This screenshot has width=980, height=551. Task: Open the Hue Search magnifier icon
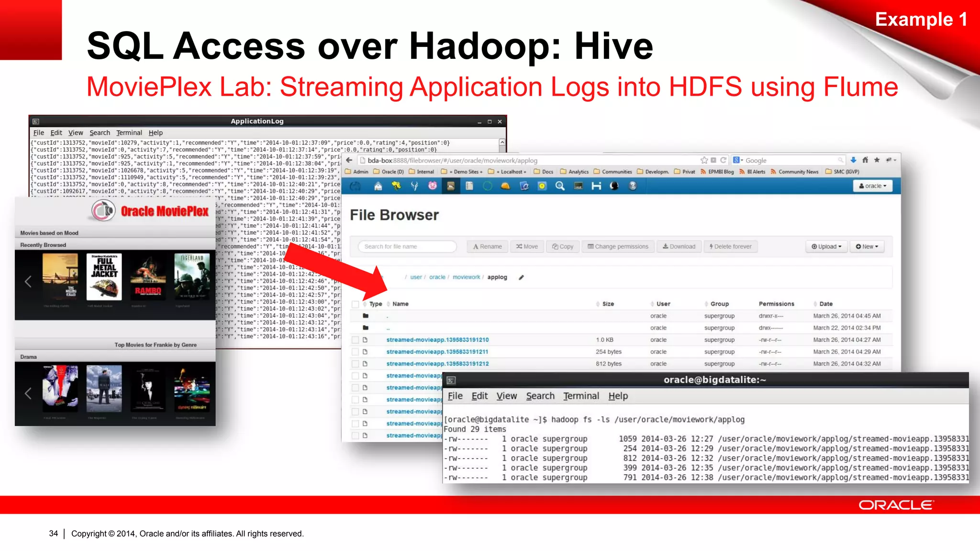point(560,186)
